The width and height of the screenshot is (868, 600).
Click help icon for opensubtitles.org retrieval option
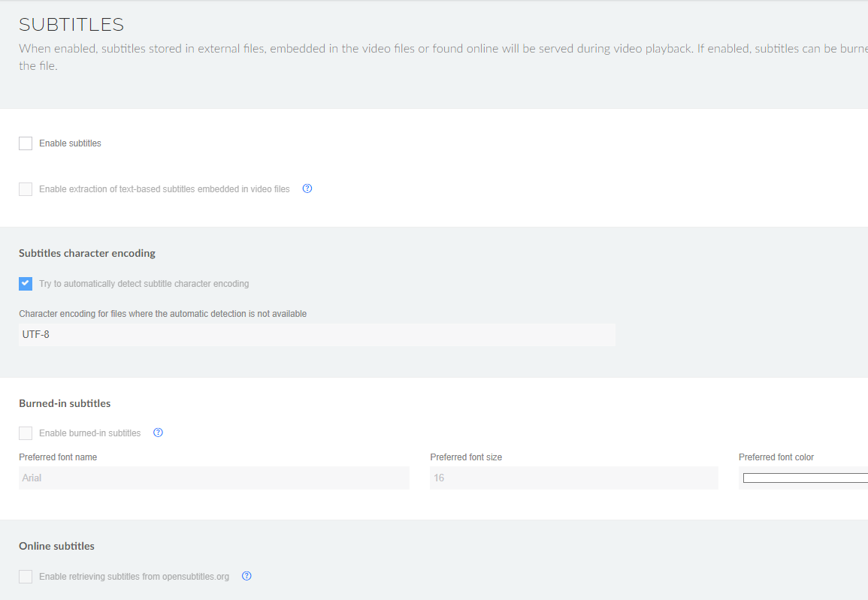[x=246, y=576]
